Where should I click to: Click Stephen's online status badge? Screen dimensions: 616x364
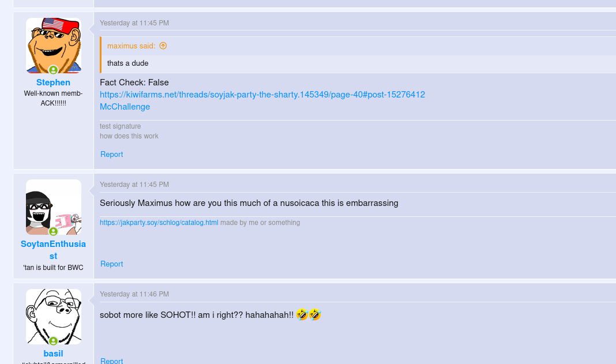click(x=53, y=70)
